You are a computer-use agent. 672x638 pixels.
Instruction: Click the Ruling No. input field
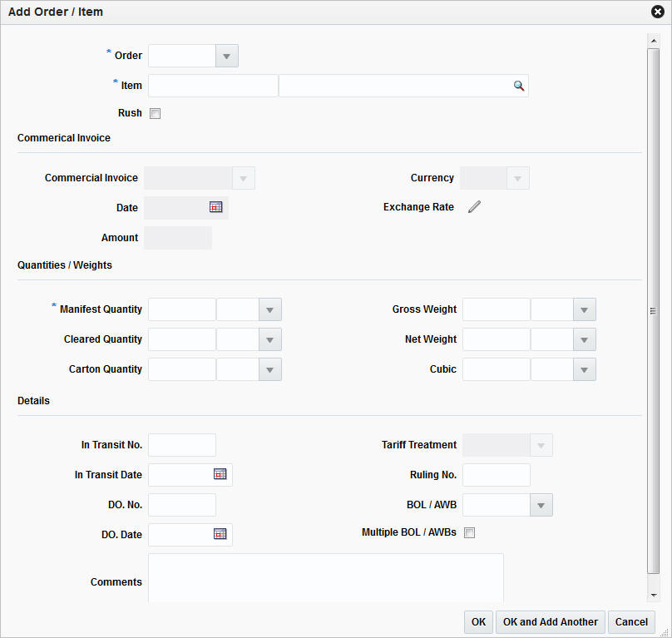pos(496,474)
